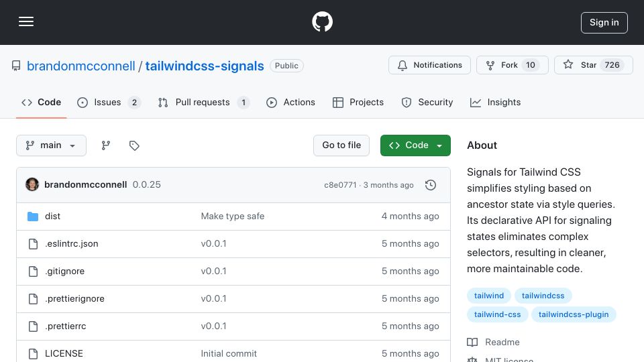644x362 pixels.
Task: Open the .prettierrc file
Action: pyautogui.click(x=65, y=326)
